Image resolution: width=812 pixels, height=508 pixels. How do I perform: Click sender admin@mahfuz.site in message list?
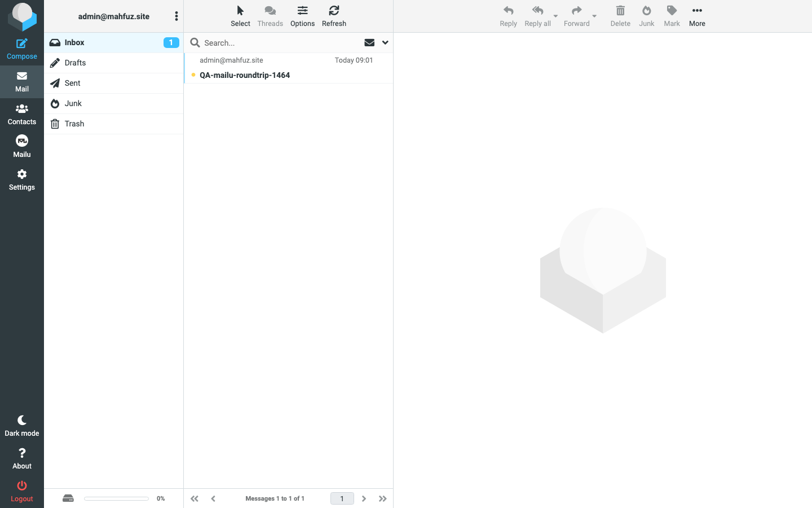231,60
